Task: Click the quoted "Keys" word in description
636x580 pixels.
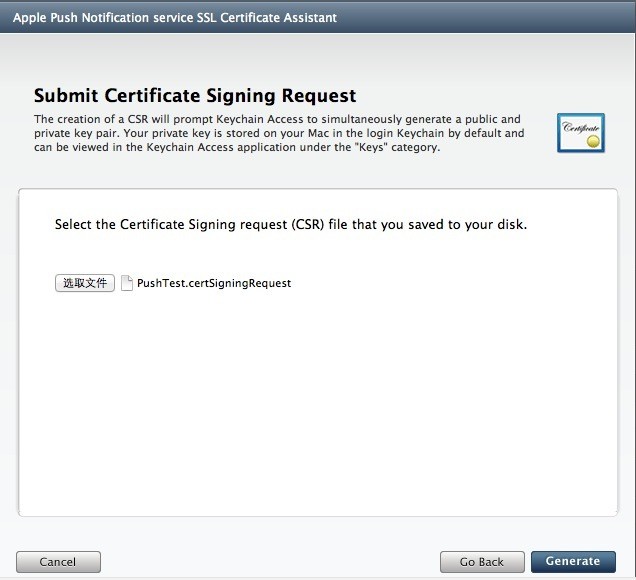Action: (370, 147)
